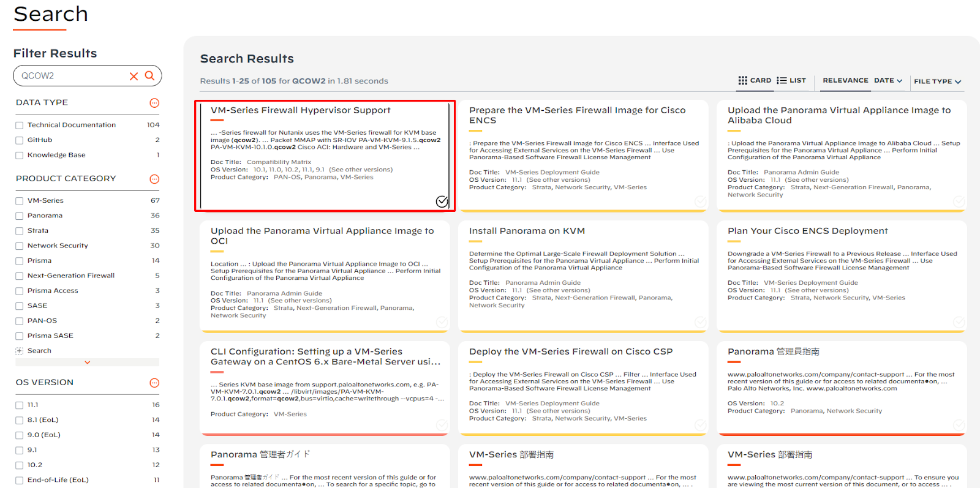Click checkmark icon on Upload to OCI card

click(x=442, y=322)
